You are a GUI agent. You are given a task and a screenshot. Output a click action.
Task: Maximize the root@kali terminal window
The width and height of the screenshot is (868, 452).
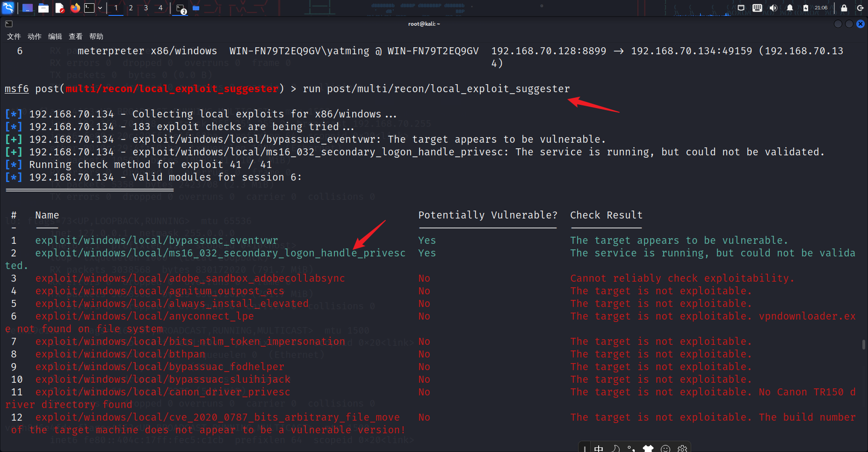tap(849, 24)
